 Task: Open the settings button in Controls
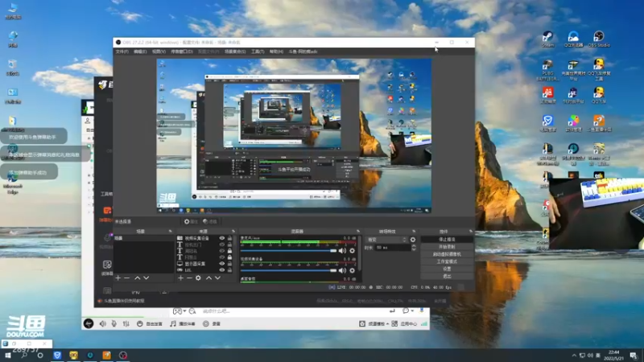click(447, 269)
